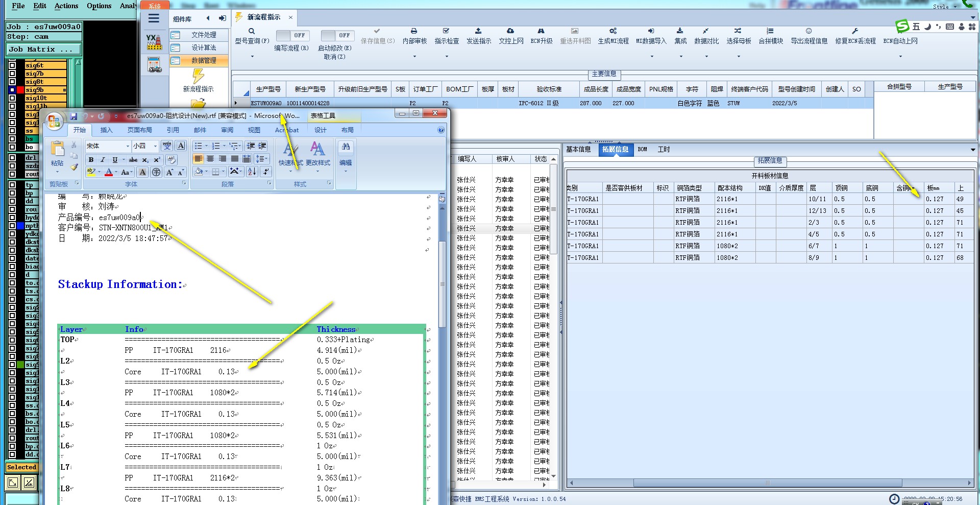This screenshot has width=980, height=505.
Task: Center-align paragraph in Word ribbon
Action: pyautogui.click(x=210, y=159)
